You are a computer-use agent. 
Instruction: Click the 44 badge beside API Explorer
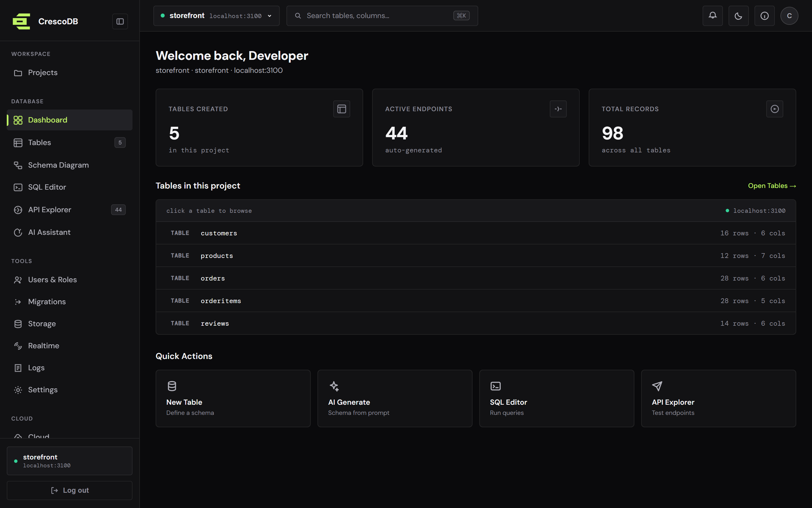tap(118, 210)
